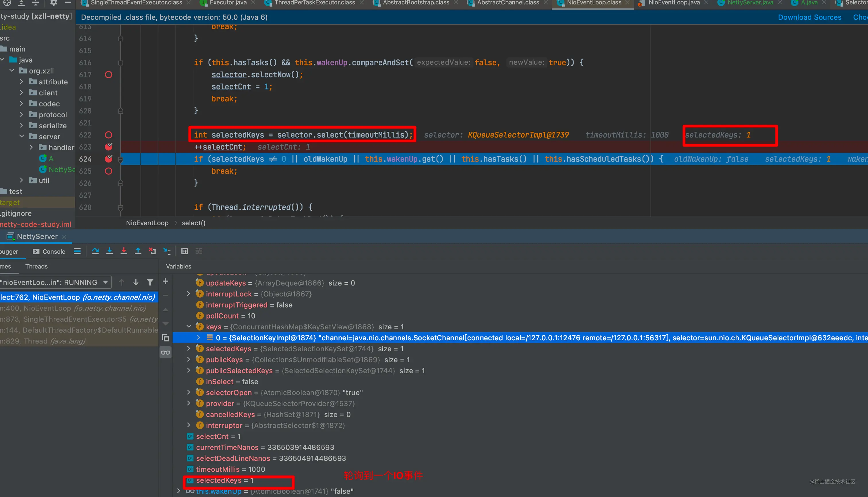Expand the provider KQueueSelectorProvider node
This screenshot has height=497, width=868.
tap(189, 403)
